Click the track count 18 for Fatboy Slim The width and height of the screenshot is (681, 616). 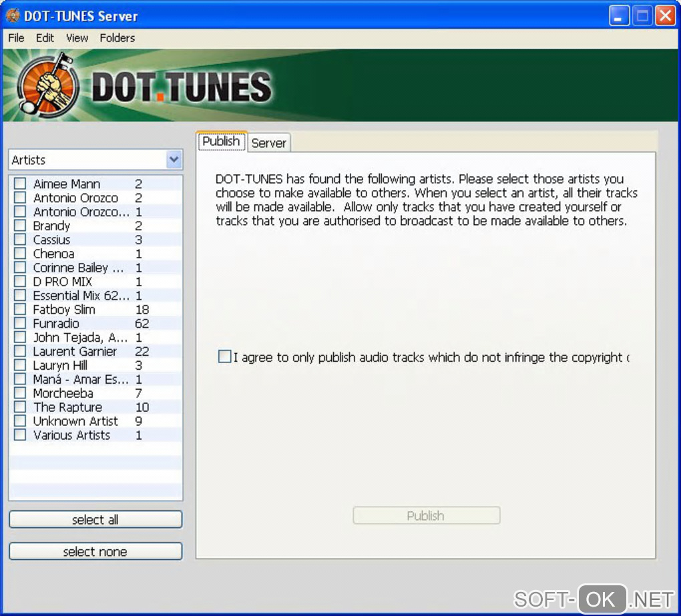(142, 310)
